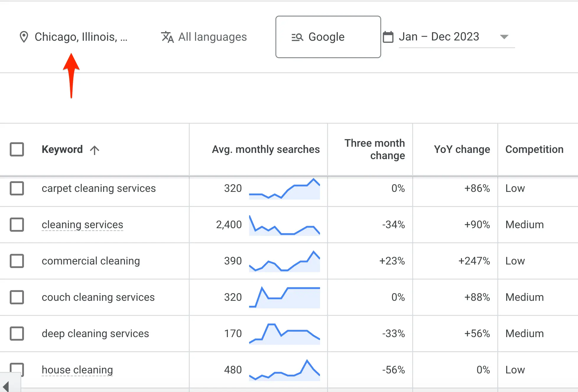Check the carpet cleaning services row
Screen dimensions: 578x392
pos(17,188)
